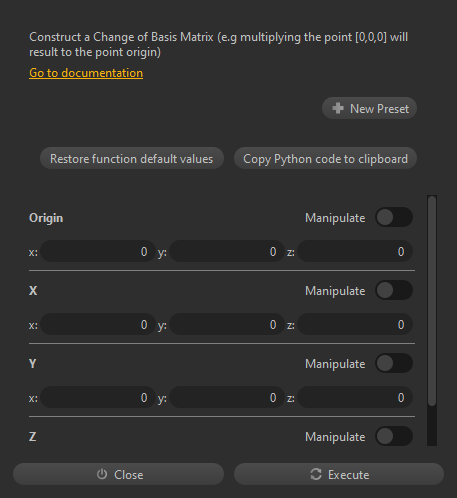Click the vertical scrollbar of parameters list
The height and width of the screenshot is (498, 457).
coord(432,301)
